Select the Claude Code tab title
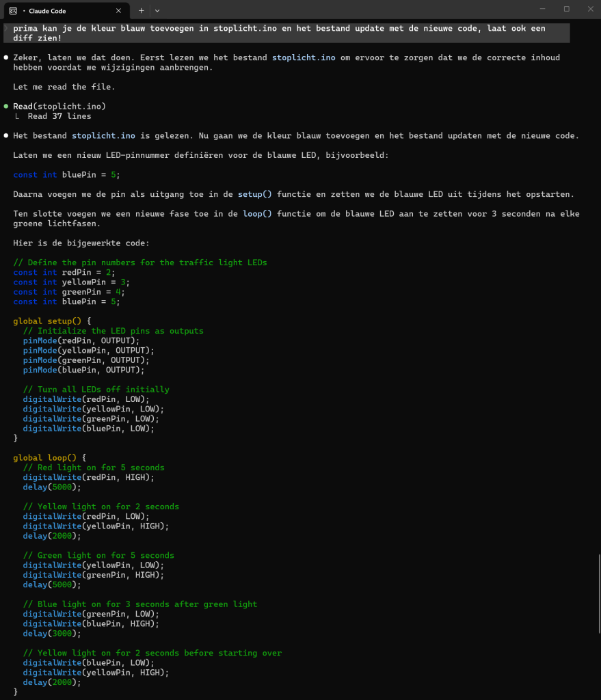Image resolution: width=601 pixels, height=700 pixels. point(49,11)
